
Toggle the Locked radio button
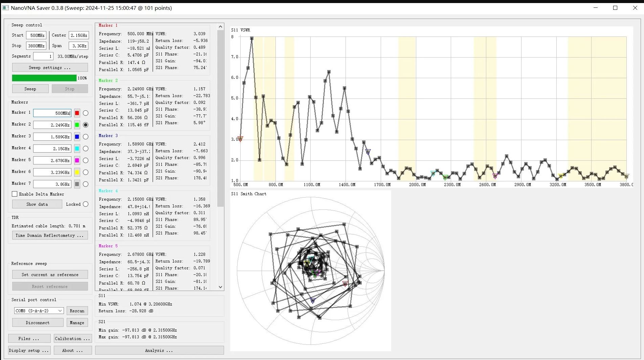86,204
